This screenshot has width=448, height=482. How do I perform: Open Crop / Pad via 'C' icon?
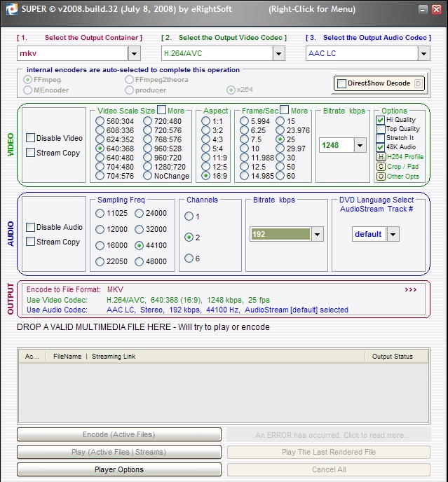click(x=381, y=167)
